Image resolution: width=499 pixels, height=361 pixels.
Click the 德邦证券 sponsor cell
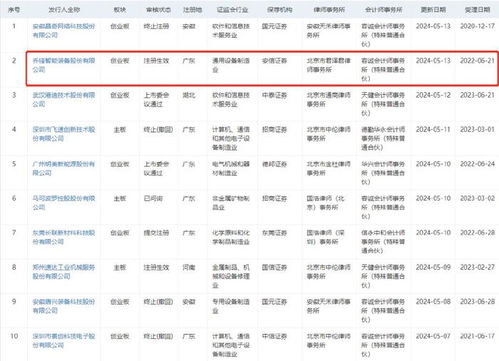point(274,164)
